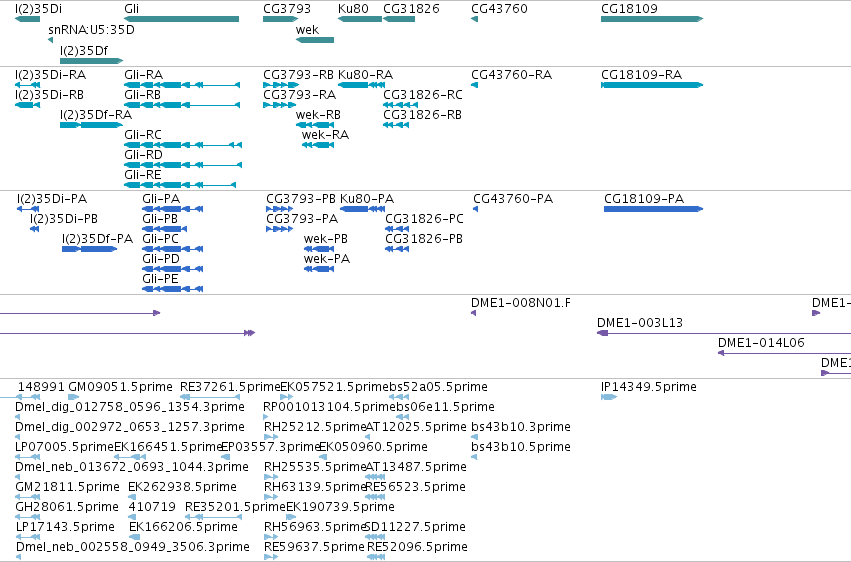Open the IP14349.5prime EST feature

pos(609,398)
